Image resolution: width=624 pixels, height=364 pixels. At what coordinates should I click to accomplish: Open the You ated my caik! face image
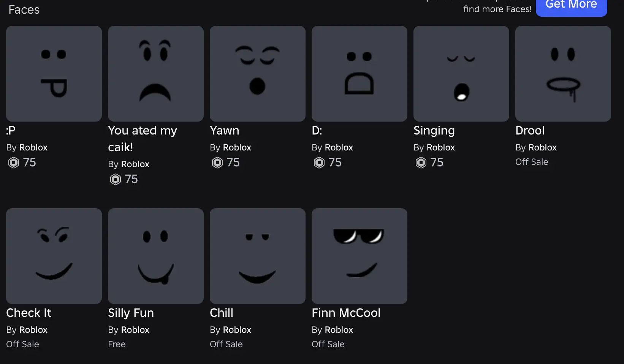coord(156,74)
